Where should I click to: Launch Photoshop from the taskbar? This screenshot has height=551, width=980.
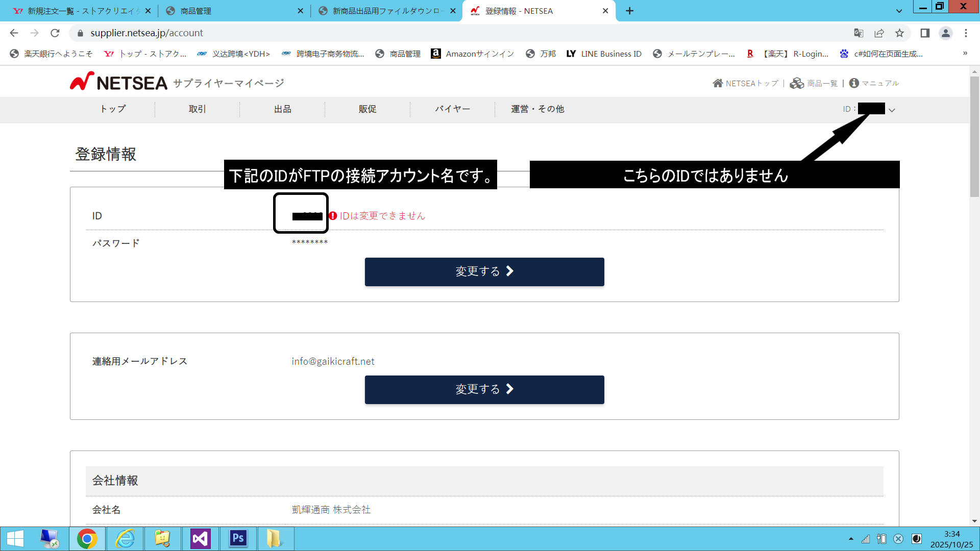(238, 539)
